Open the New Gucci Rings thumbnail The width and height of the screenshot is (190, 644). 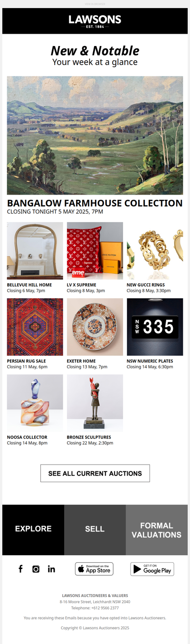pyautogui.click(x=155, y=251)
